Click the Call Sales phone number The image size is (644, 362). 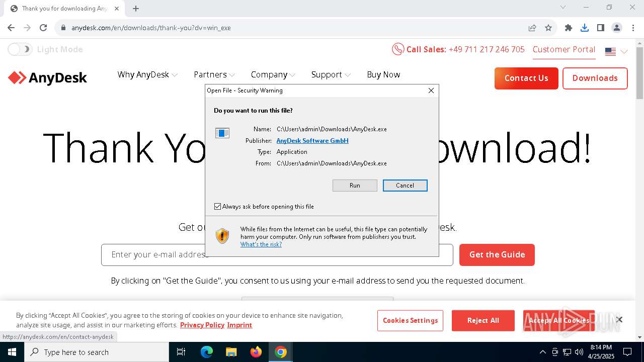click(487, 49)
